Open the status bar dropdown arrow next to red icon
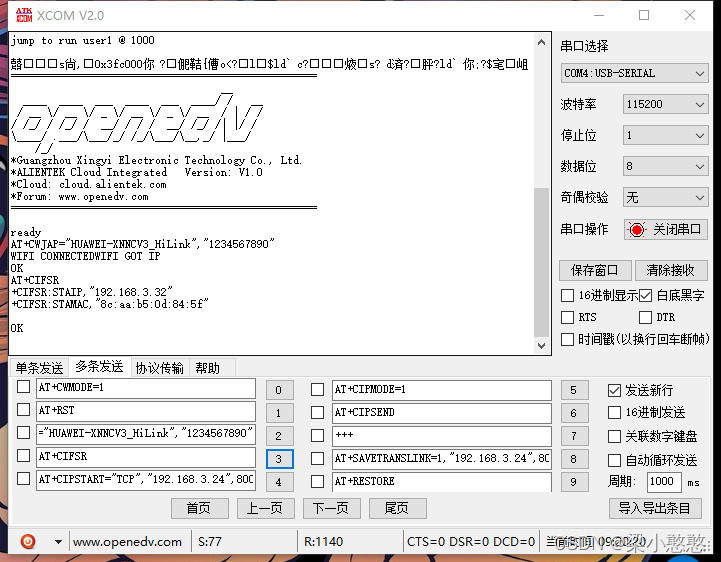Image resolution: width=721 pixels, height=562 pixels. [x=58, y=542]
